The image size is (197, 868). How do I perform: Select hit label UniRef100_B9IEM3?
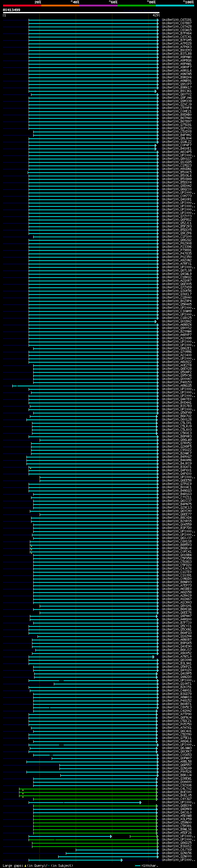[176, 50]
